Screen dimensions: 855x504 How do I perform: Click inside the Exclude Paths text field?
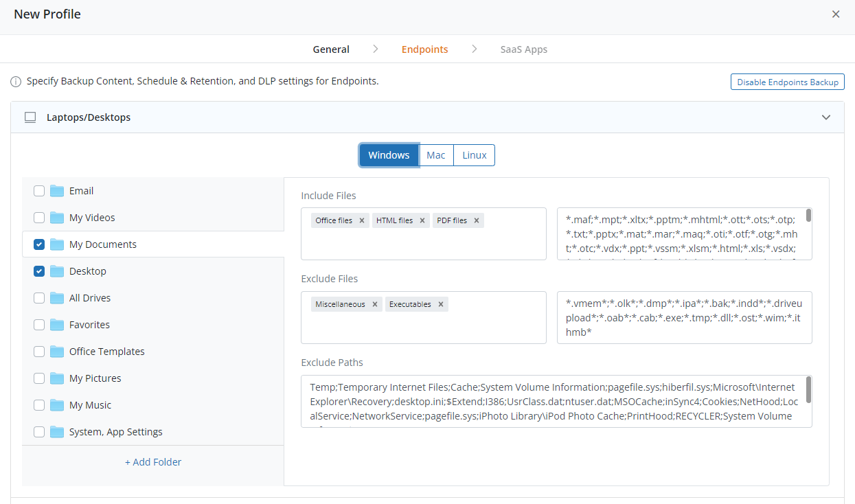point(556,402)
